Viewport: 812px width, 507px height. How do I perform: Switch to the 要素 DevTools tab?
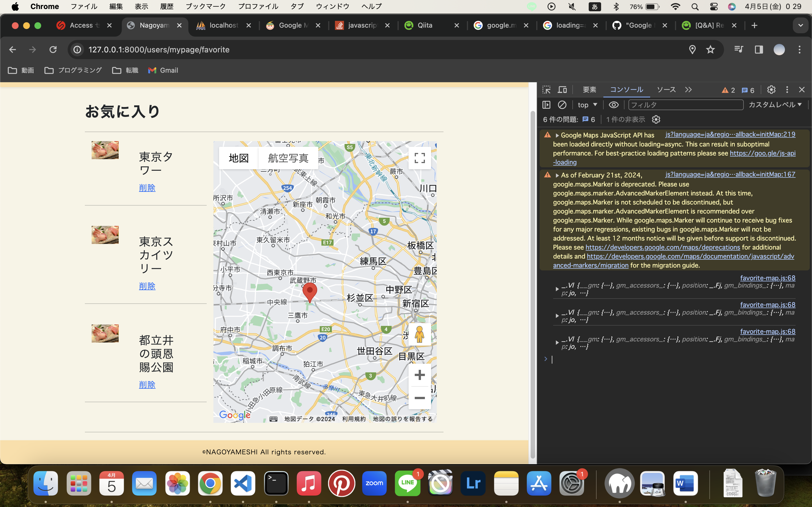[589, 90]
